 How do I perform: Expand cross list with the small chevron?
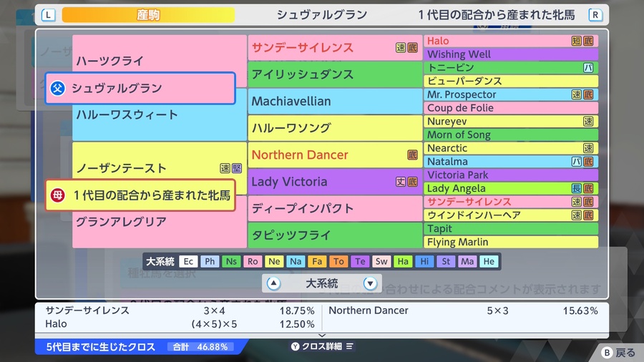(x=322, y=336)
